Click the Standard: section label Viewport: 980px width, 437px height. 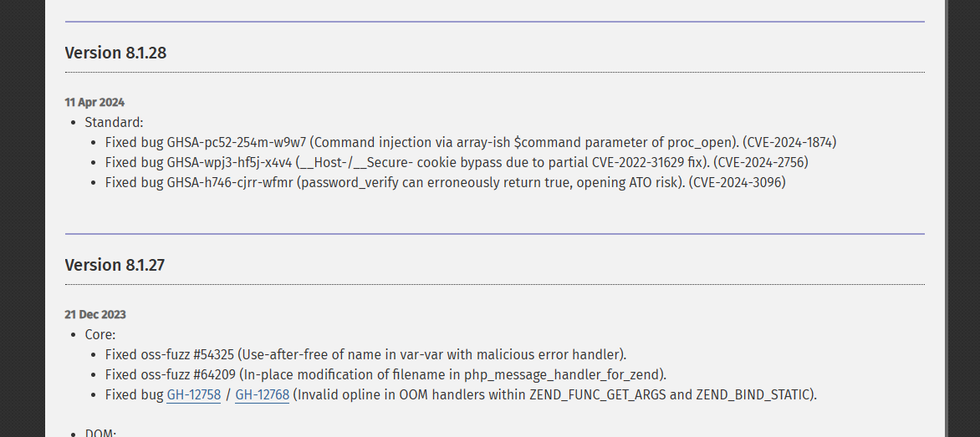tap(114, 122)
